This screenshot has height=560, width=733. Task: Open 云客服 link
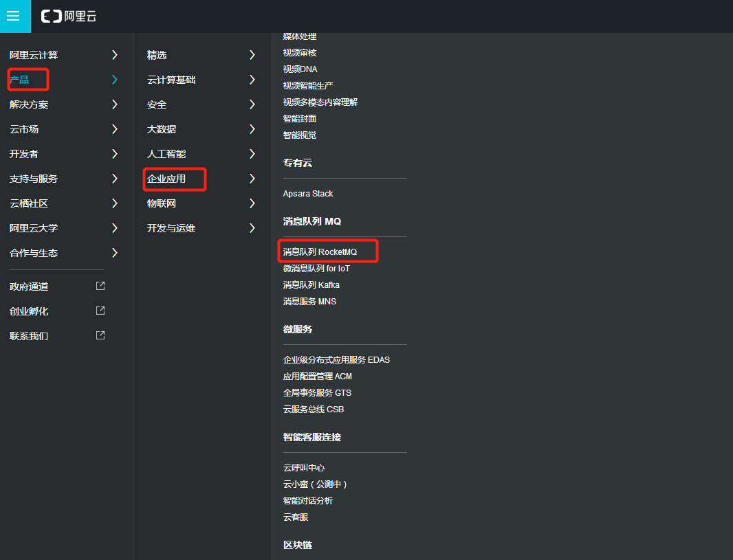click(296, 517)
